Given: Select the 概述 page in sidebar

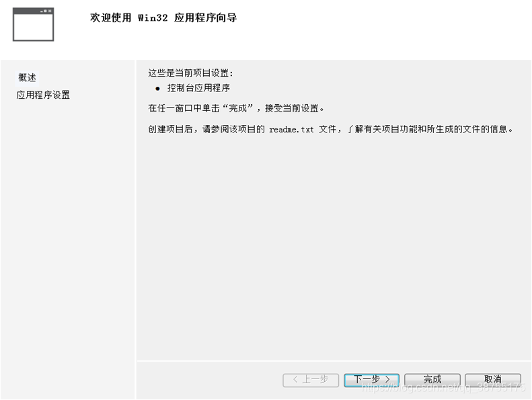Looking at the screenshot, I should coord(27,78).
